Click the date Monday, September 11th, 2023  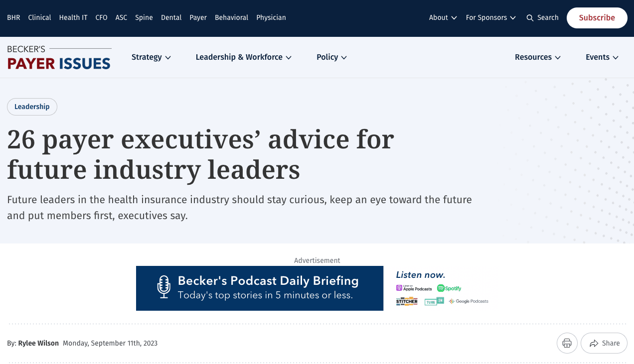coord(110,343)
